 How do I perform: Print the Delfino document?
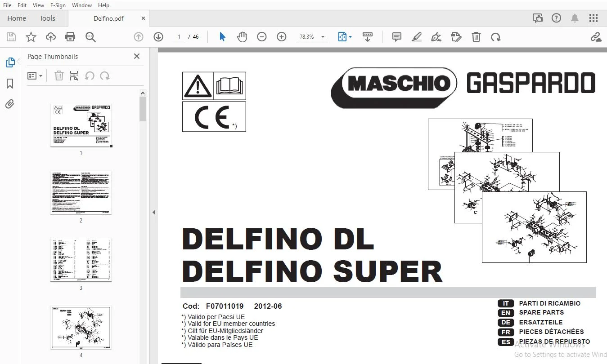pyautogui.click(x=70, y=37)
